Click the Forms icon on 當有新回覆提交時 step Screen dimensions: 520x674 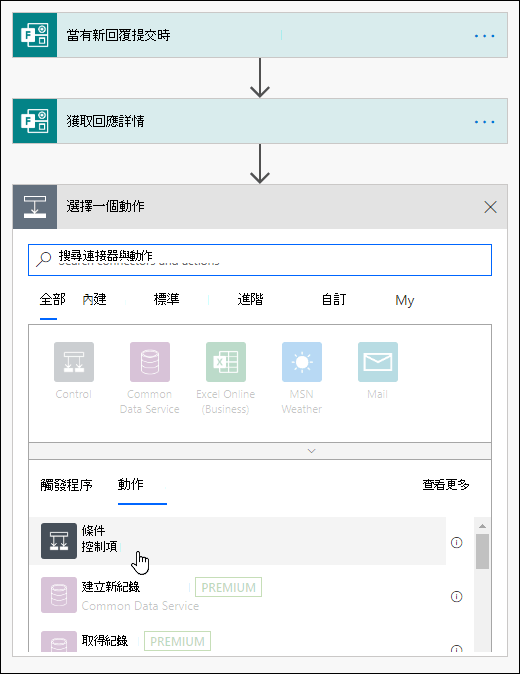tap(35, 35)
